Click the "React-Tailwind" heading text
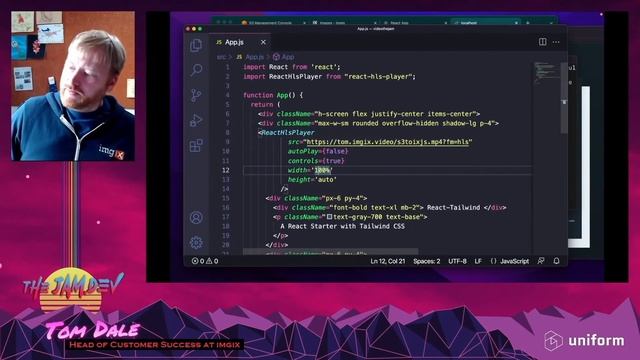Screen dimensions: 640x360 (x=453, y=207)
